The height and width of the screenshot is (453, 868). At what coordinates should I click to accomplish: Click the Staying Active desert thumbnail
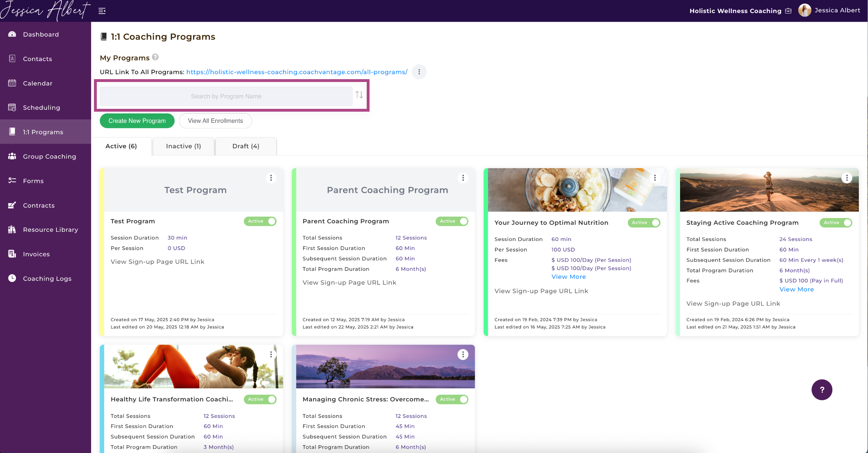click(x=769, y=190)
